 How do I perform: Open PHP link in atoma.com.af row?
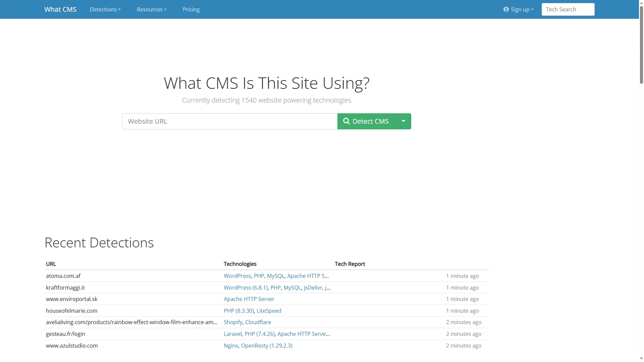[259, 276]
